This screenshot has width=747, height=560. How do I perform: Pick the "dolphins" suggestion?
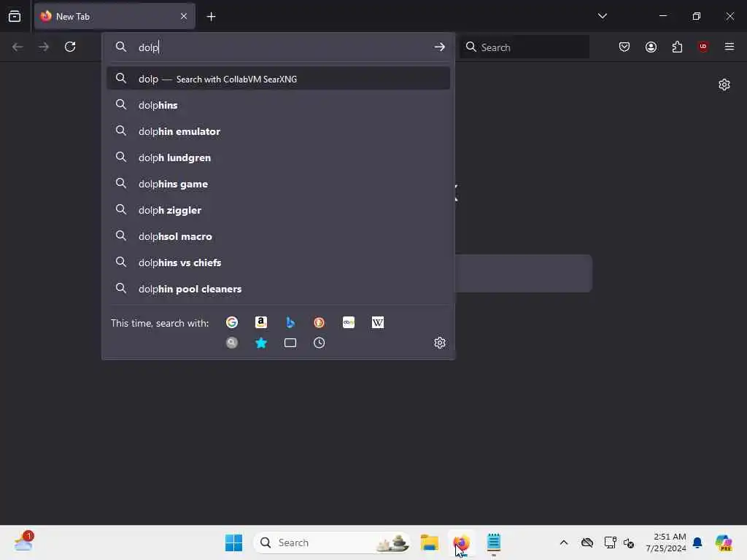[x=278, y=105]
